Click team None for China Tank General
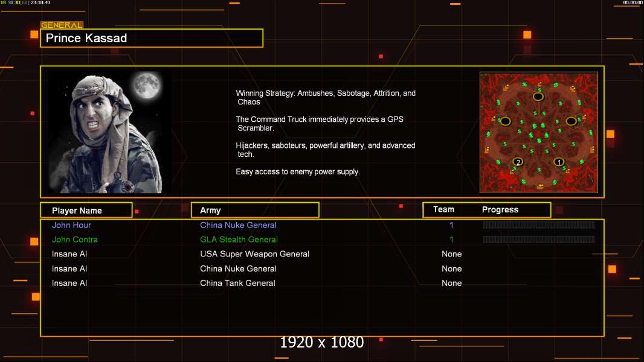644x362 pixels. 451,284
